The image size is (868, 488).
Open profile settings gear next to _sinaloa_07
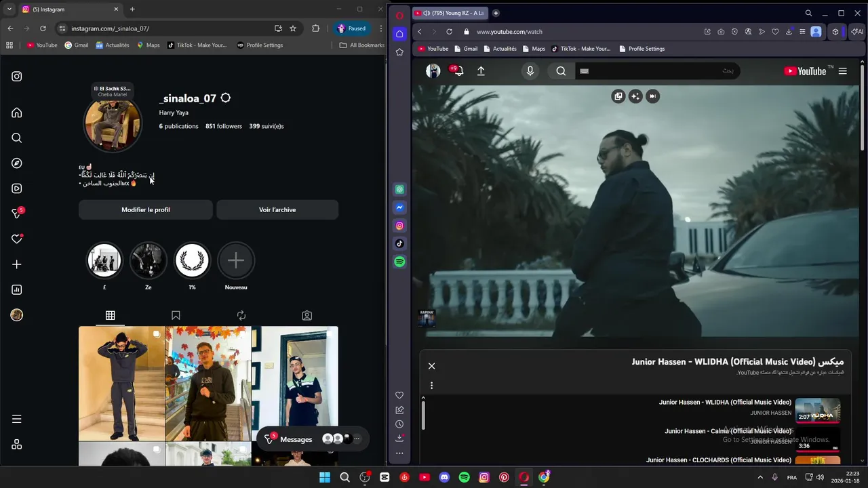click(226, 98)
